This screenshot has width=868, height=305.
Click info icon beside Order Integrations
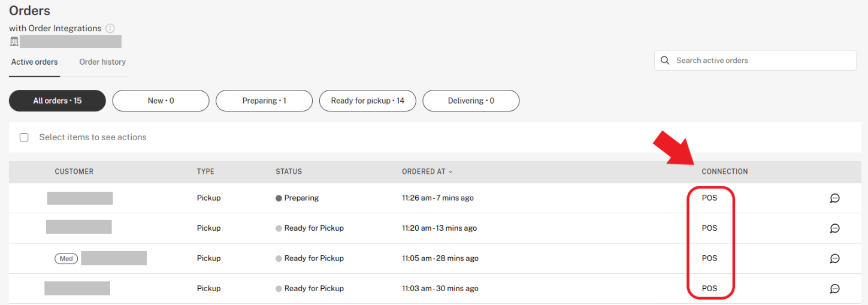click(110, 28)
